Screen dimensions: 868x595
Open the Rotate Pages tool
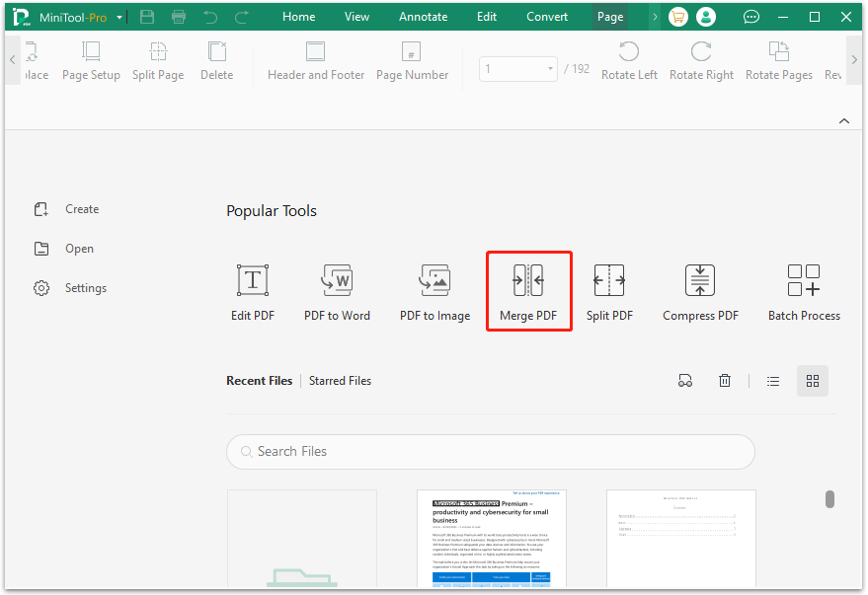pos(779,61)
